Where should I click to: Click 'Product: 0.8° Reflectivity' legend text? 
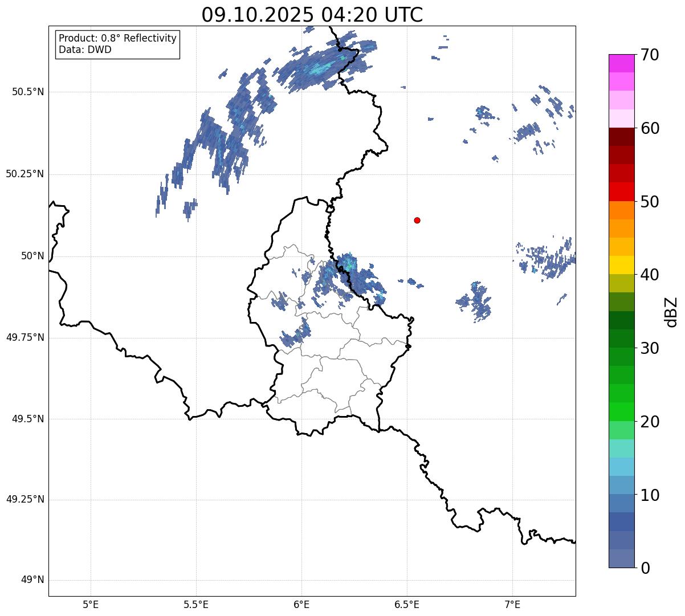point(118,38)
